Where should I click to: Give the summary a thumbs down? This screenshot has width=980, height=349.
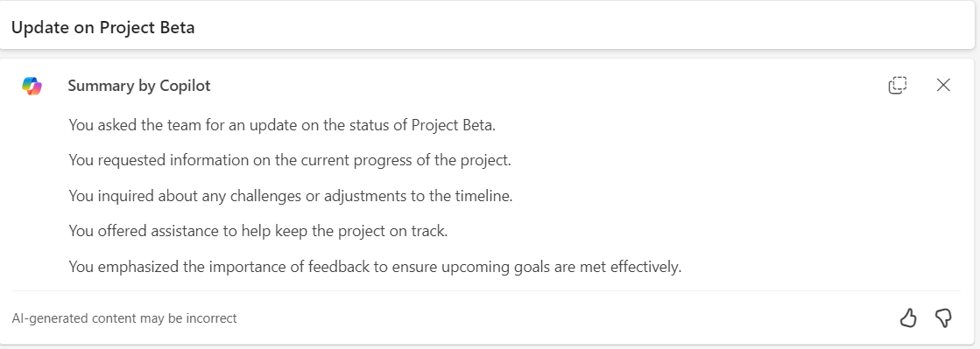[943, 318]
